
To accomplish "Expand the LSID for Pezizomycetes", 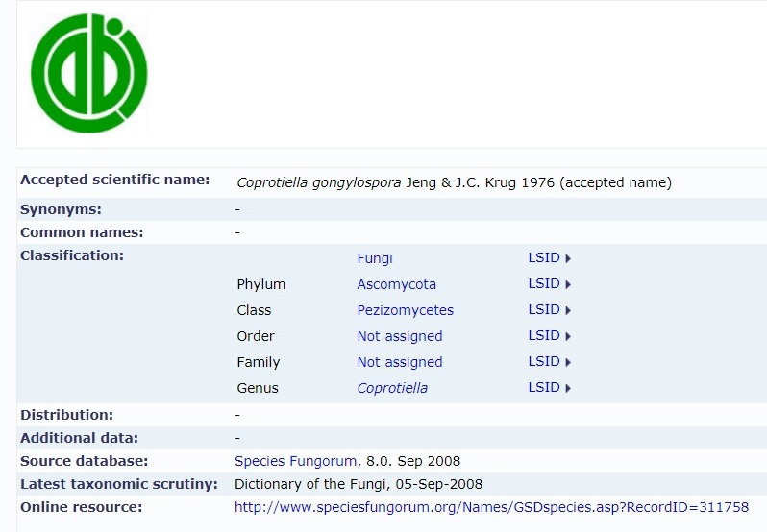I will 550,310.
